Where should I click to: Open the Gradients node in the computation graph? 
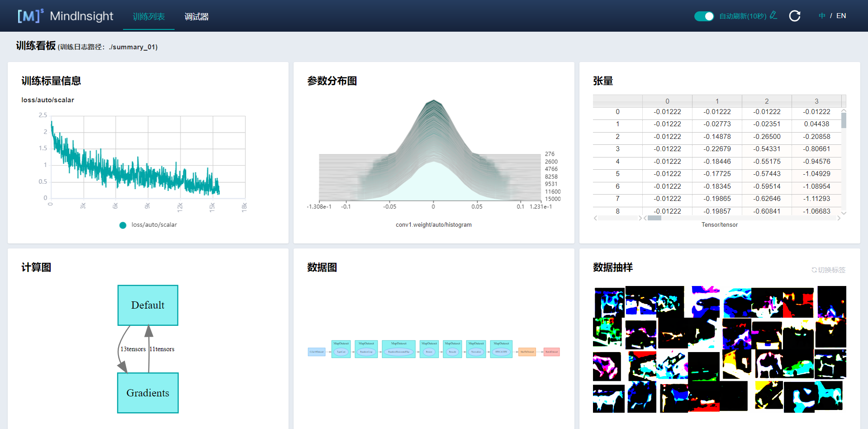point(147,393)
